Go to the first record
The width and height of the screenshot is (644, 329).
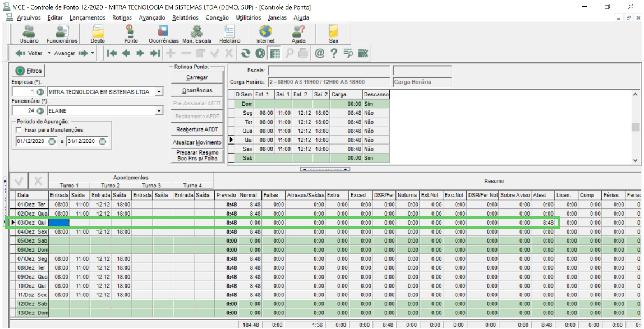[112, 53]
